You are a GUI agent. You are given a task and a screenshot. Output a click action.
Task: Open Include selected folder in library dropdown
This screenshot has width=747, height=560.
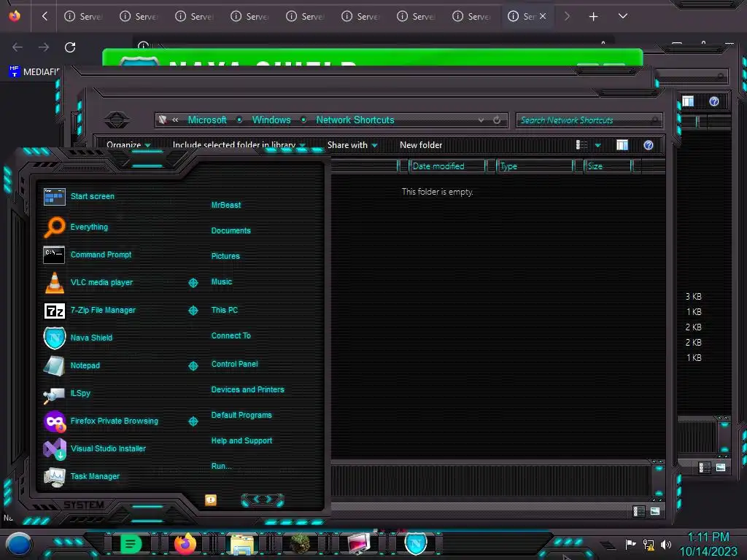[239, 145]
